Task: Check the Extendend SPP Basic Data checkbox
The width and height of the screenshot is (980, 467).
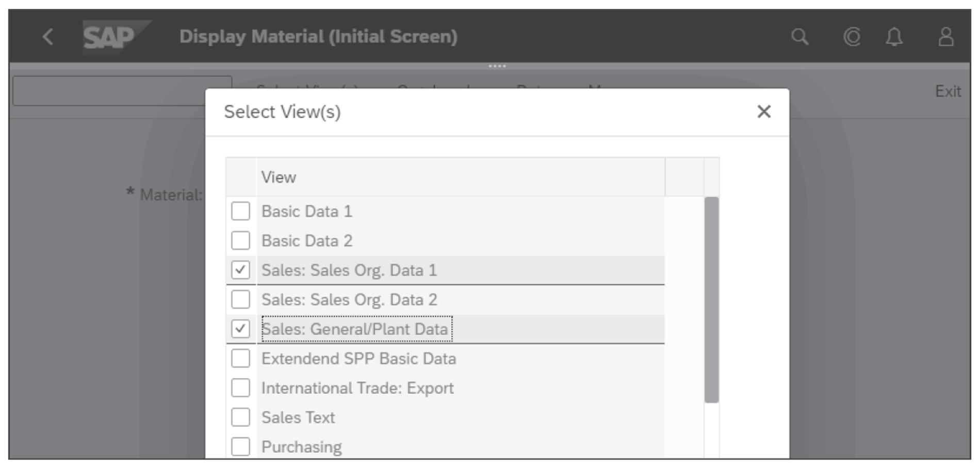Action: (x=240, y=358)
